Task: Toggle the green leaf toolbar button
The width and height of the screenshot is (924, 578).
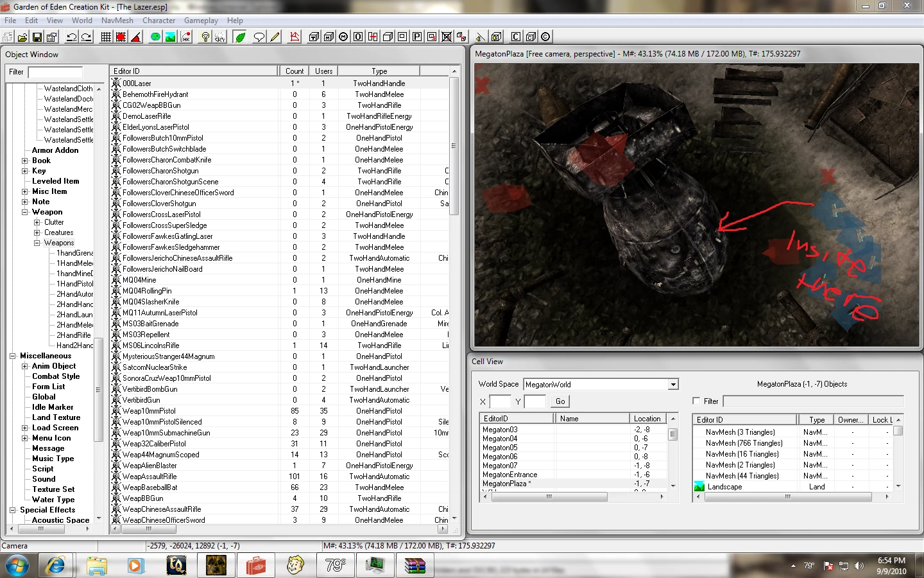Action: click(x=240, y=37)
